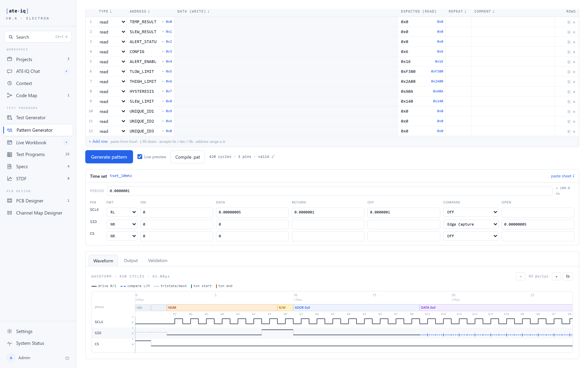
Task: Open ATE·IQ Chat bubble icon
Action: (x=10, y=71)
